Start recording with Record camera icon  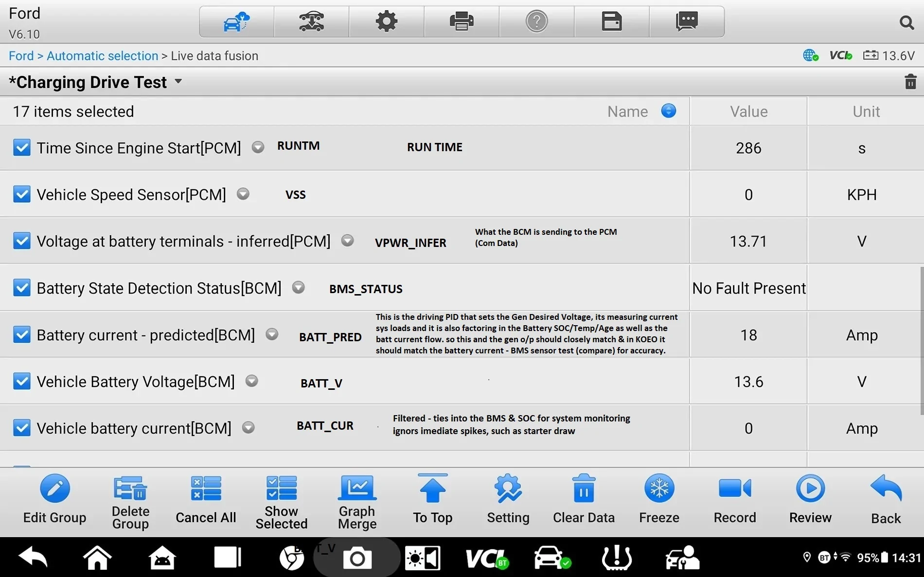[x=735, y=488]
